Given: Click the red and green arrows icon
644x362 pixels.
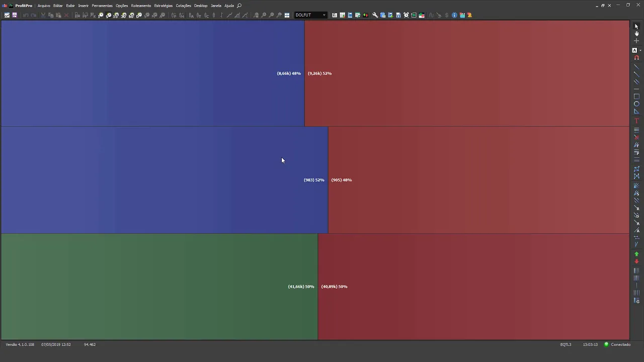Looking at the screenshot, I should [366, 15].
